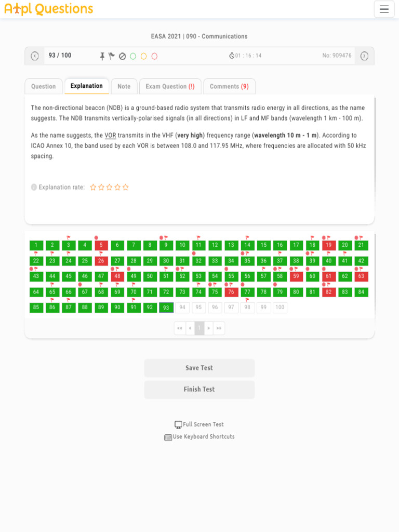Screen dimensions: 399x532
Task: Mark question with red circle
Action: coord(154,56)
